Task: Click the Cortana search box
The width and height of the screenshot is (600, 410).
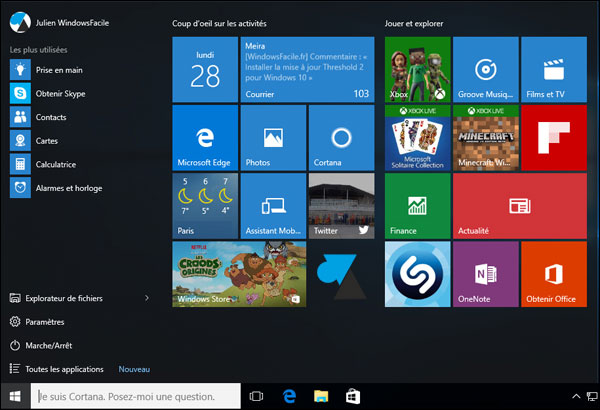Action: 136,397
